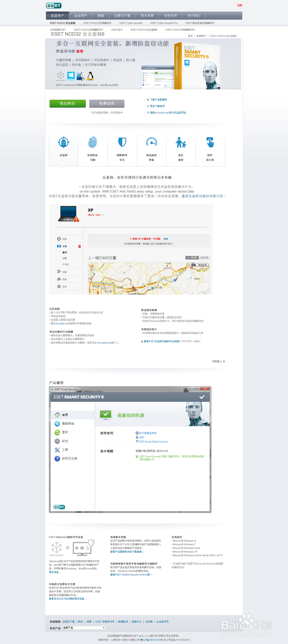Click the 說明及支援 help icon in screenshot
The image size is (288, 644).
(57, 459)
